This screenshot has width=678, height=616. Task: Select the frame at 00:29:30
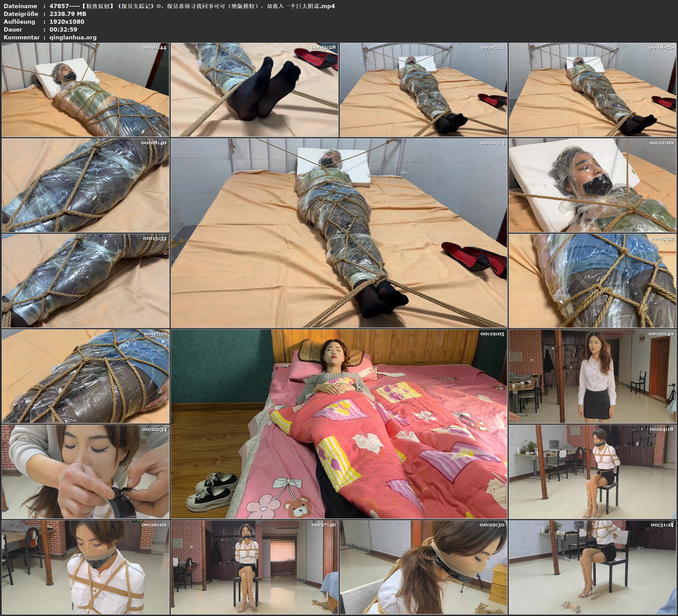pos(424,567)
